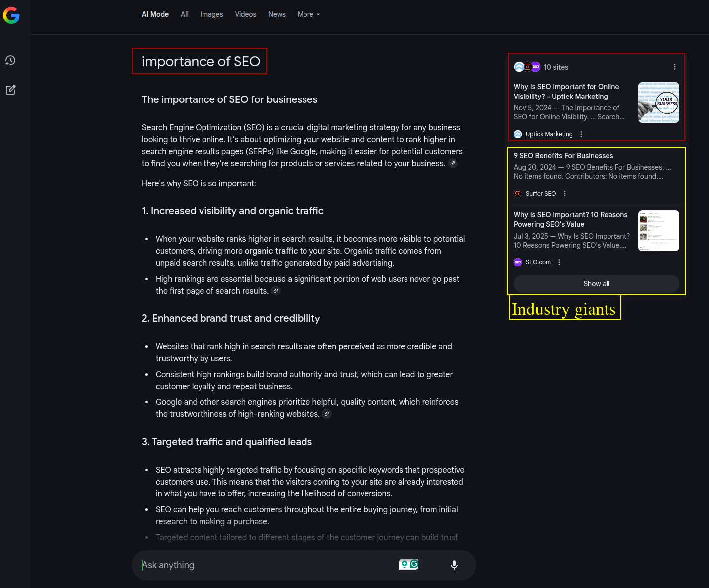The height and width of the screenshot is (588, 709).
Task: Click the Uptick Marketing article thumbnail
Action: 658,102
